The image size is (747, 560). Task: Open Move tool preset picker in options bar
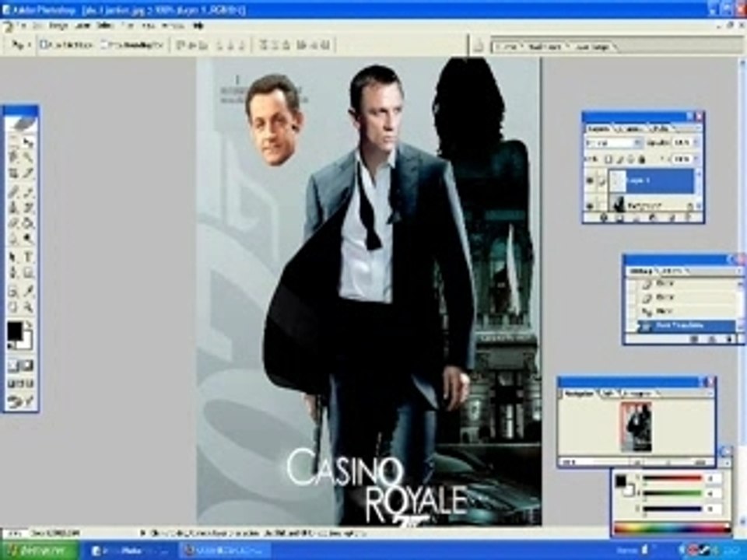point(20,45)
